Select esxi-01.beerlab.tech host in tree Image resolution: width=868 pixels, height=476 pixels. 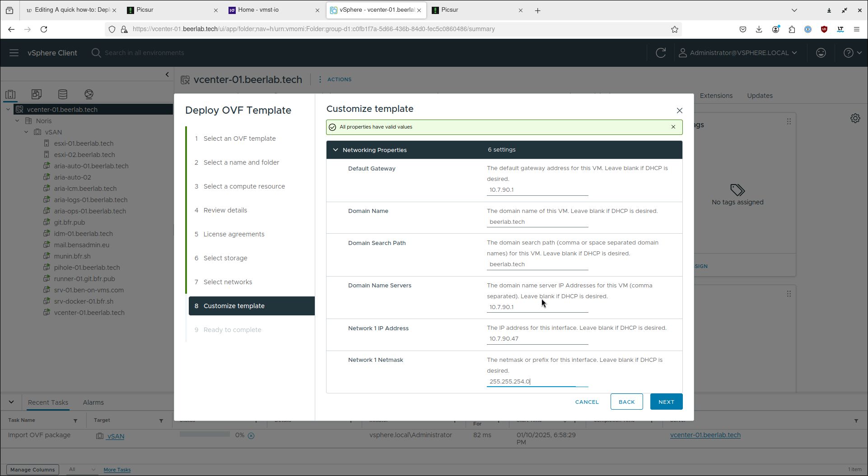[84, 143]
